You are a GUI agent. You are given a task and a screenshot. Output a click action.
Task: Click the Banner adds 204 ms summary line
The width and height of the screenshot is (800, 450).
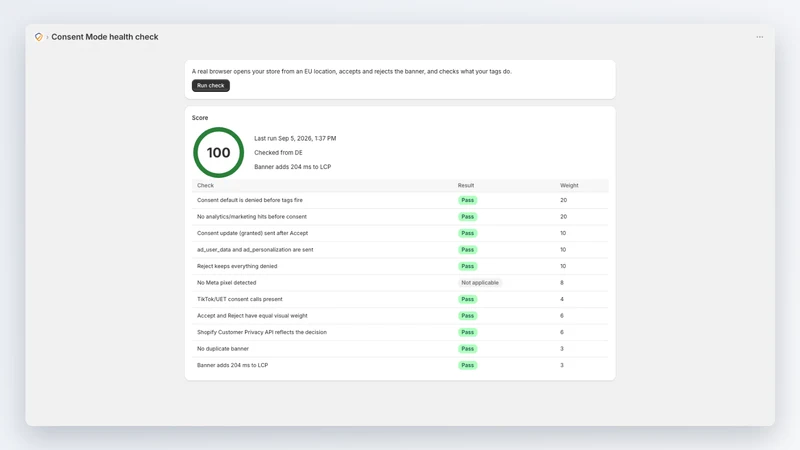click(x=292, y=167)
